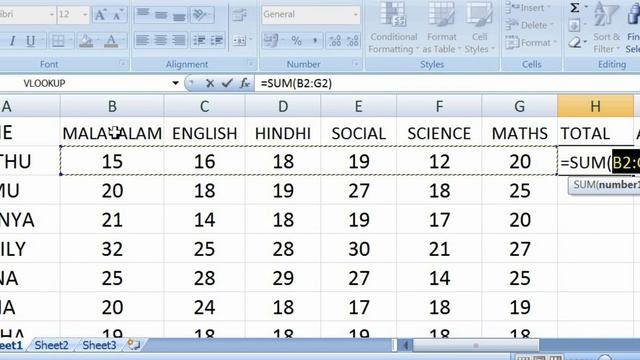Click the Merge & Center icon
The height and width of the screenshot is (360, 640).
(240, 40)
